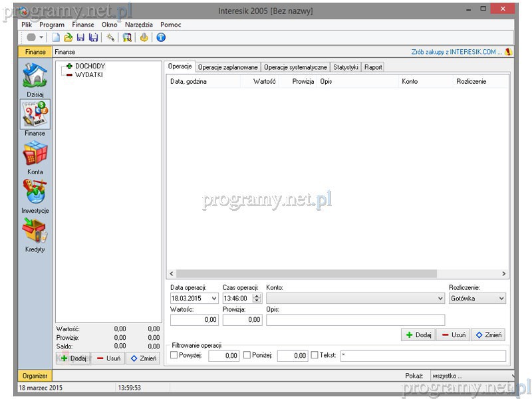532x399 pixels.
Task: Select the Finanse sidebar icon
Action: 35,114
